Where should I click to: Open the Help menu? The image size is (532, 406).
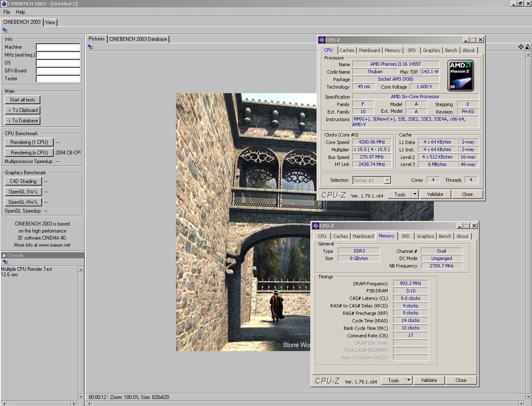[20, 12]
